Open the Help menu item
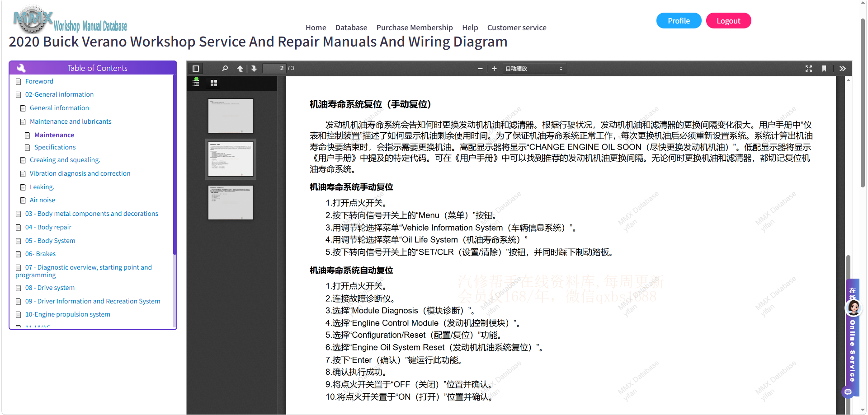The height and width of the screenshot is (415, 868). click(x=470, y=28)
